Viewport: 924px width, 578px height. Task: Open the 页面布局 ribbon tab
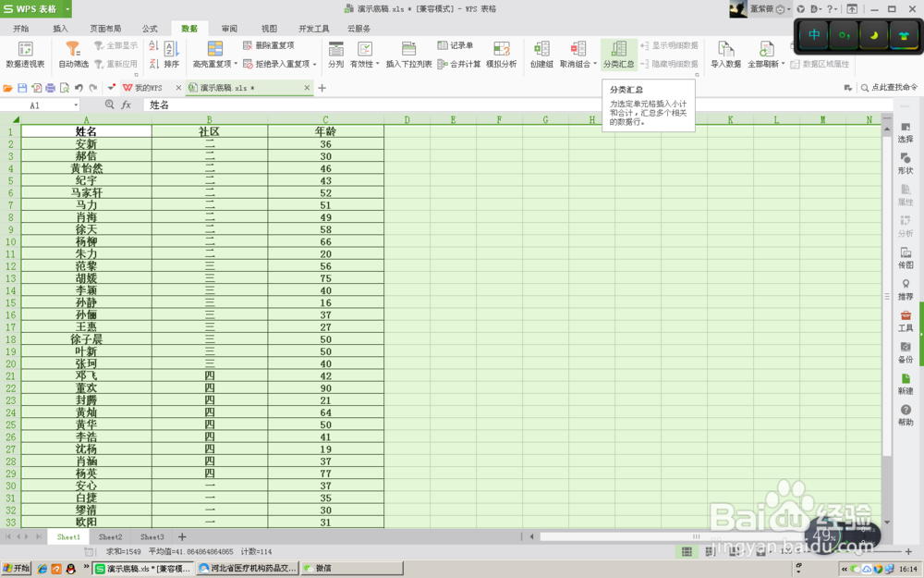click(x=105, y=29)
